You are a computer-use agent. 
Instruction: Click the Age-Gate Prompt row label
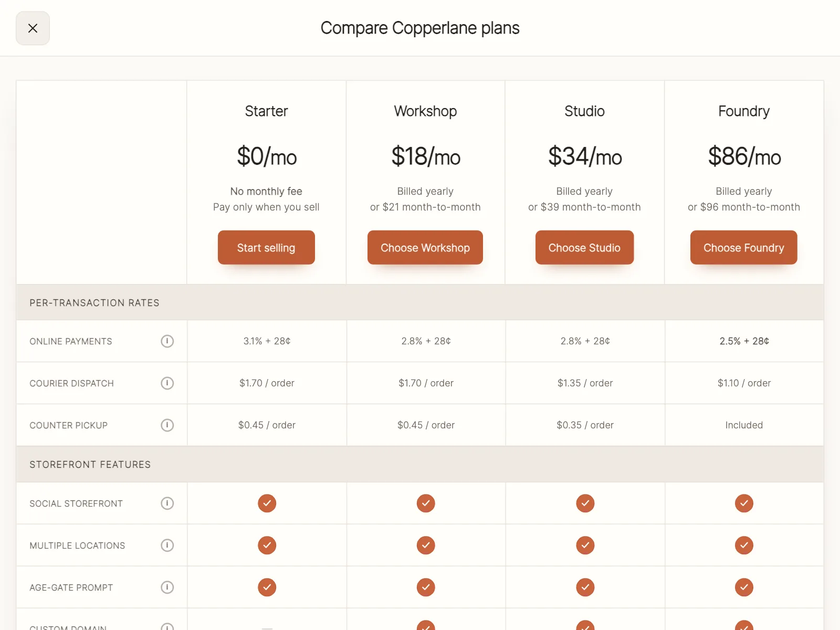(71, 587)
